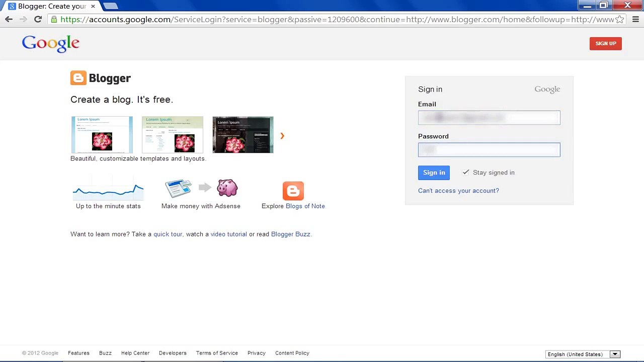Open the English (United States) language dropdown
Viewport: 644px width, 362px height.
point(583,354)
